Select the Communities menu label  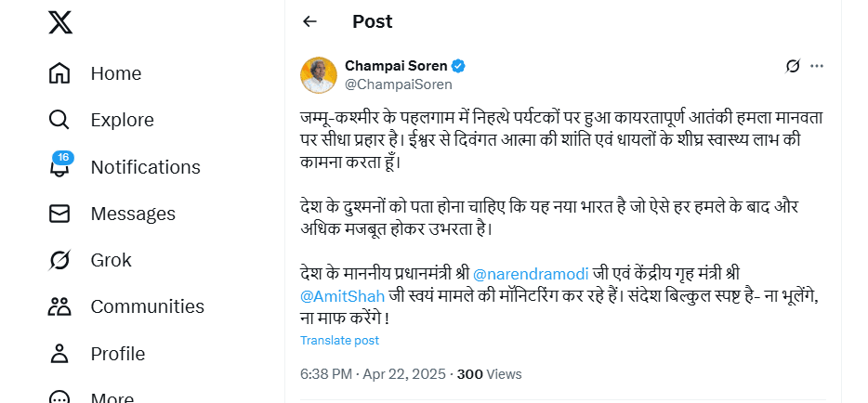(x=147, y=306)
